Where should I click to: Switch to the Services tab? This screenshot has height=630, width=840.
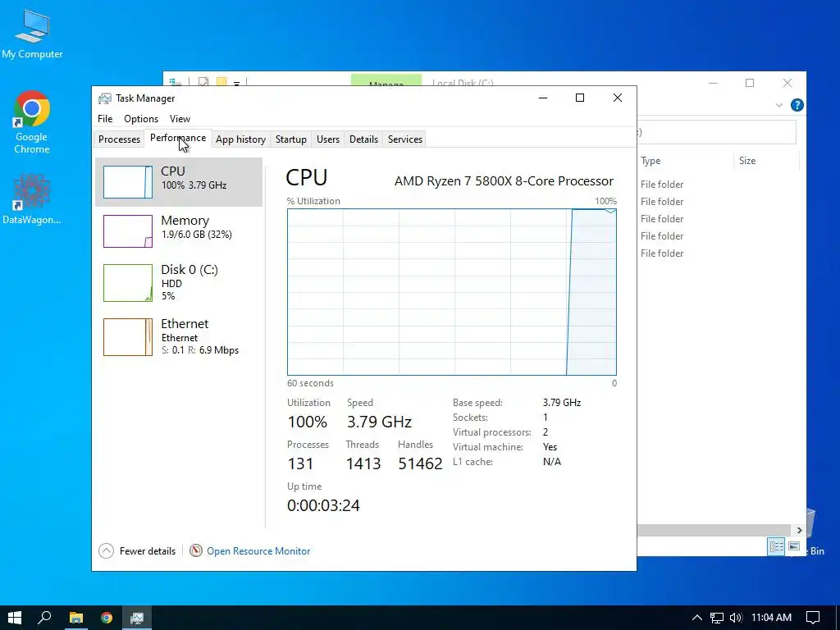pos(405,139)
